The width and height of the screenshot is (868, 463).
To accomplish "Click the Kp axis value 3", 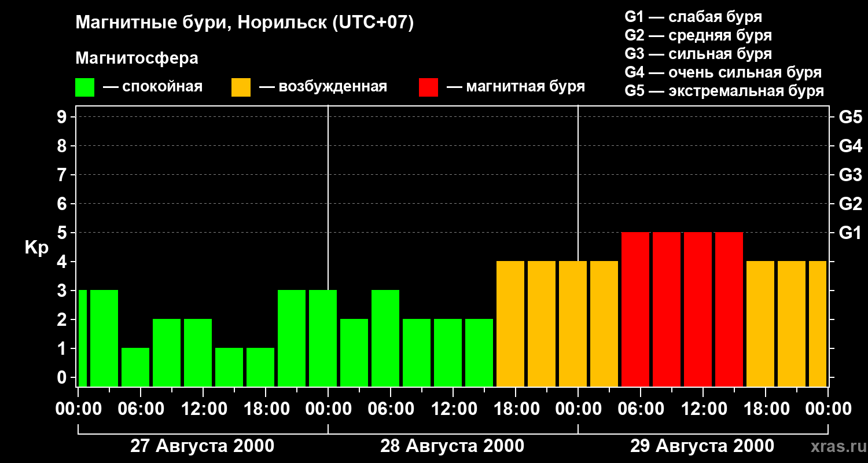I will pos(63,291).
